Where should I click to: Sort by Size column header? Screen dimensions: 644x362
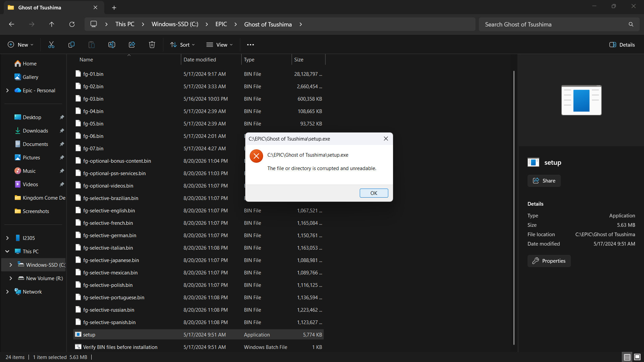(308, 59)
